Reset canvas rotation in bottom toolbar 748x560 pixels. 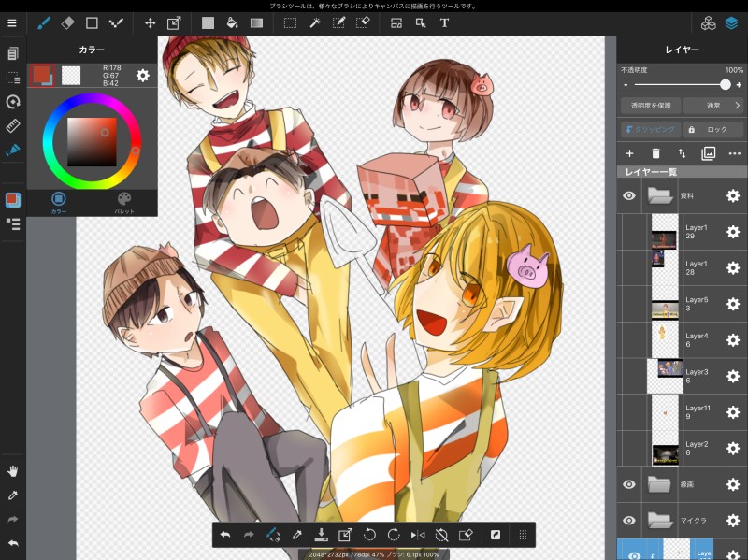(x=441, y=535)
